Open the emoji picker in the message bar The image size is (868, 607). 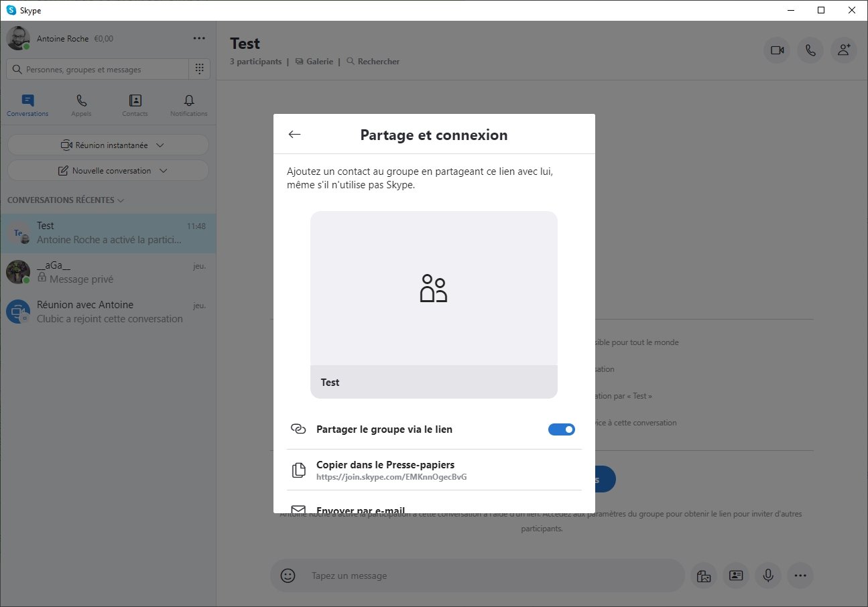[x=288, y=576]
